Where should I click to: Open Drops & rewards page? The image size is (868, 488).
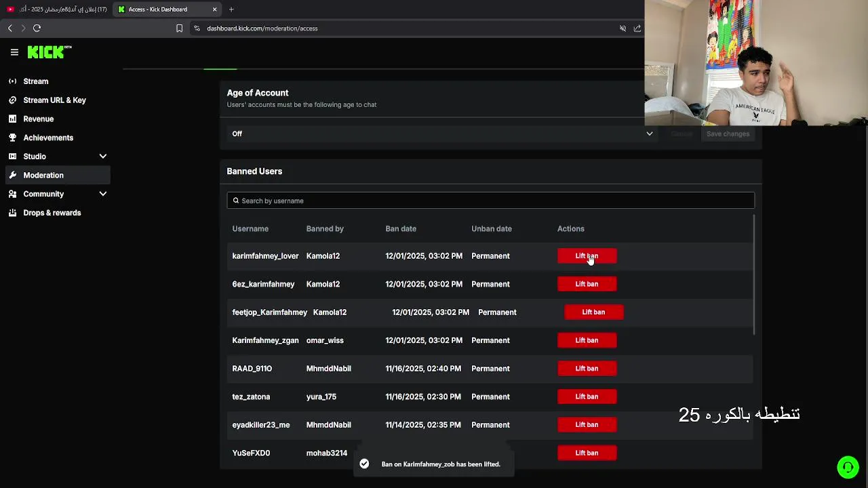click(x=52, y=213)
